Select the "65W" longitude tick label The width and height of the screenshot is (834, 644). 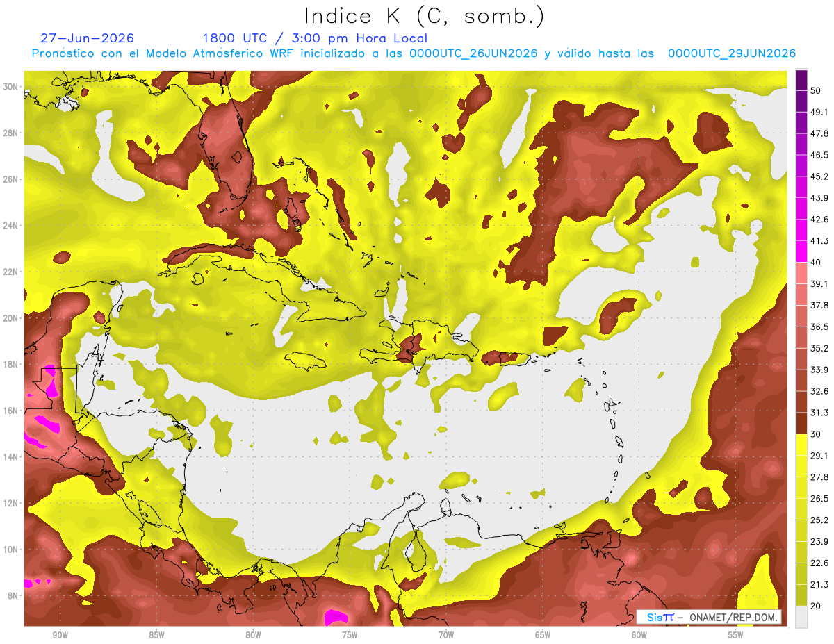pyautogui.click(x=543, y=635)
